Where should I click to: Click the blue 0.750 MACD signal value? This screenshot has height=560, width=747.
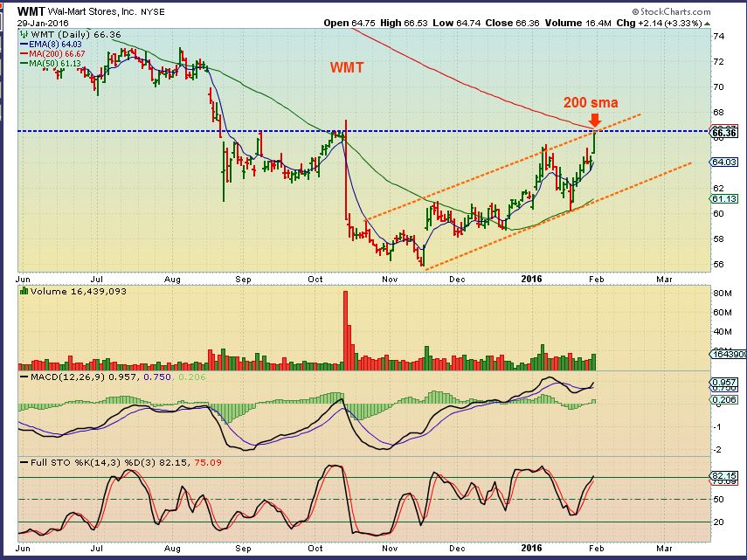[157, 377]
